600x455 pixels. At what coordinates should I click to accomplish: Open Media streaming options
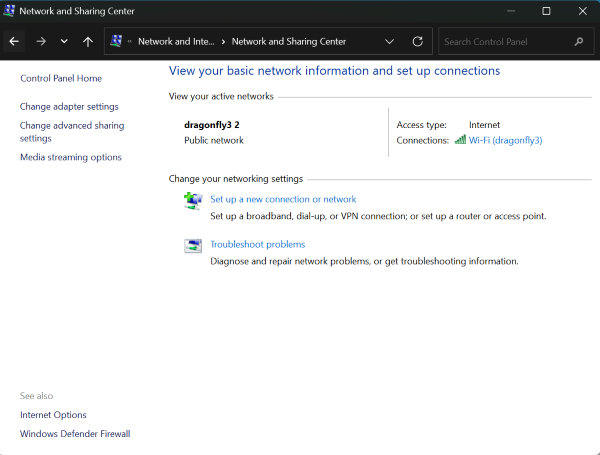point(71,157)
